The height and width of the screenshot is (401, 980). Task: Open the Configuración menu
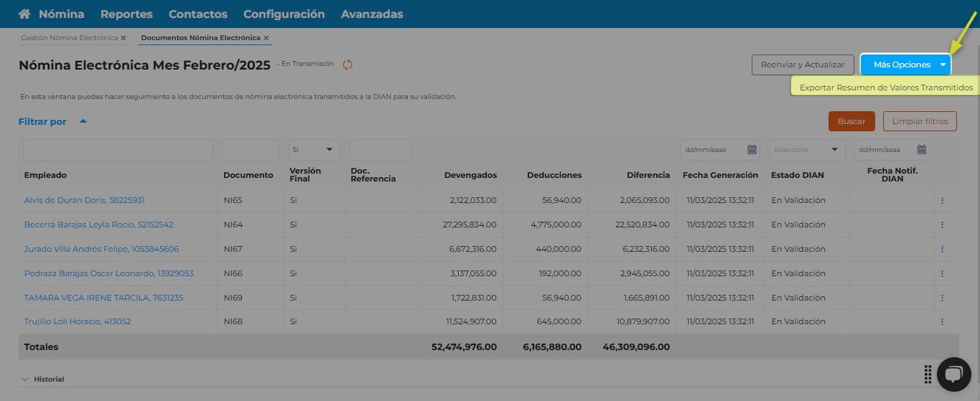284,14
